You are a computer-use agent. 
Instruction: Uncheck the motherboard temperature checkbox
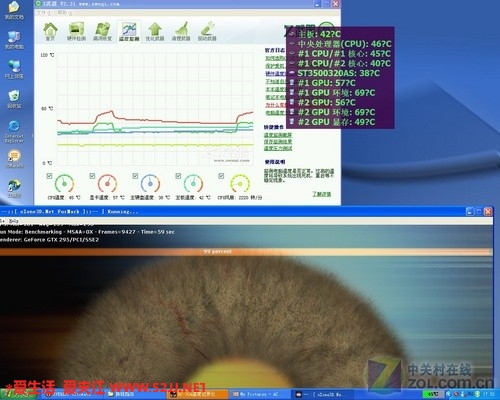[x=178, y=176]
